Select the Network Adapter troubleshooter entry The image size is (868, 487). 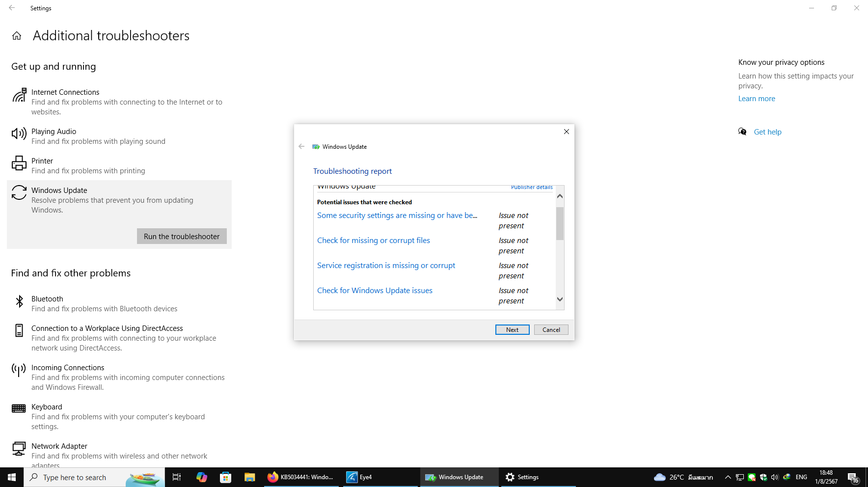119,453
